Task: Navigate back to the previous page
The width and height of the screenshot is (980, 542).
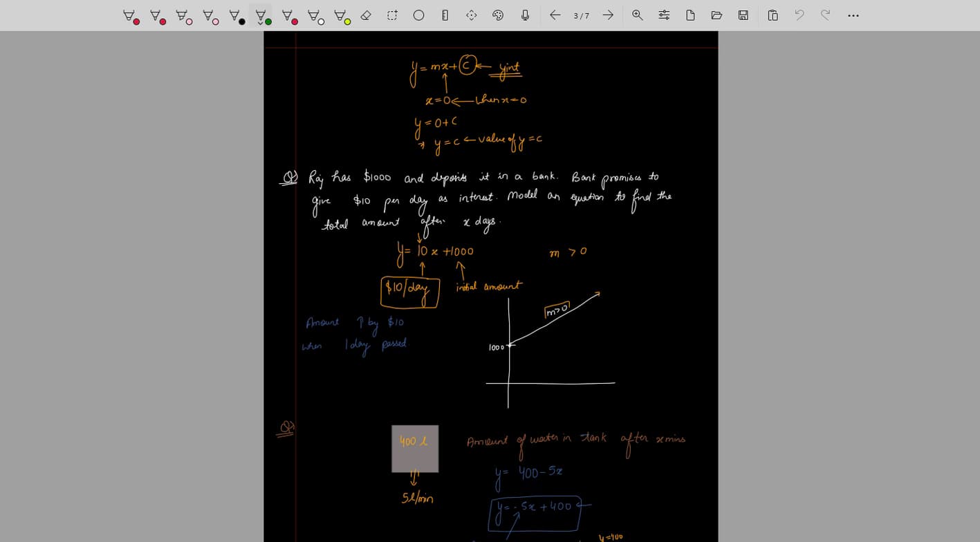Action: point(555,15)
